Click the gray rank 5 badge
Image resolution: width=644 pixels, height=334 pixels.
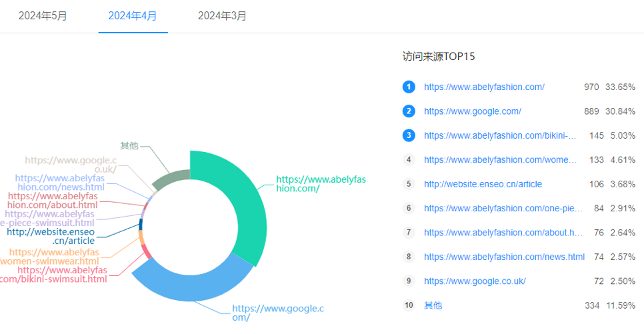pyautogui.click(x=409, y=184)
